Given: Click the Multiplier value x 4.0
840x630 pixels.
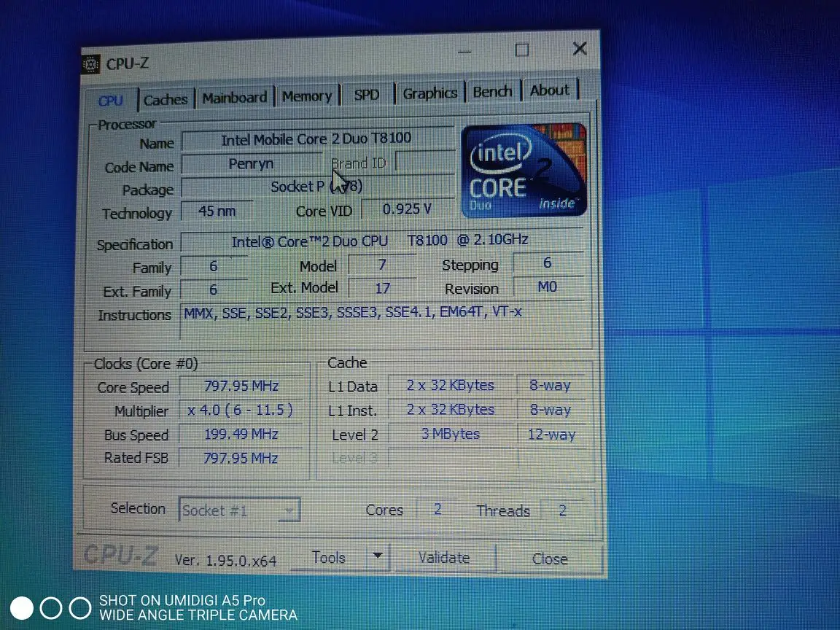Looking at the screenshot, I should 241,411.
